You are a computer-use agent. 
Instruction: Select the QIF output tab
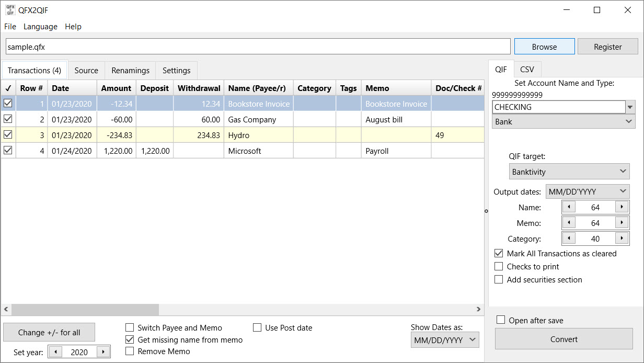tap(501, 69)
